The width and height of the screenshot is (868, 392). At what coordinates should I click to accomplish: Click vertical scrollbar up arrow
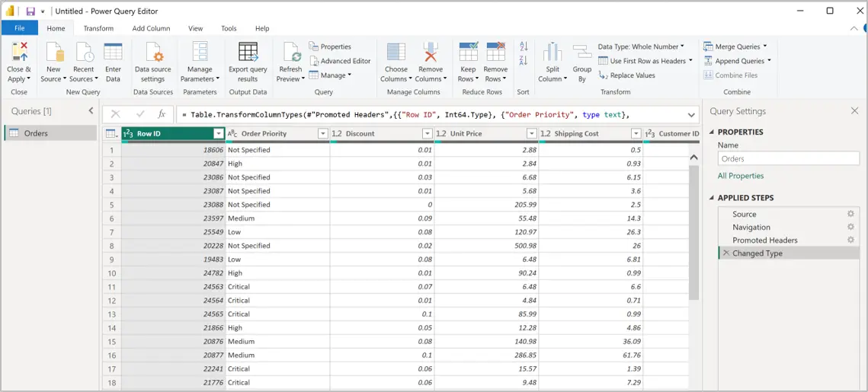(693, 158)
